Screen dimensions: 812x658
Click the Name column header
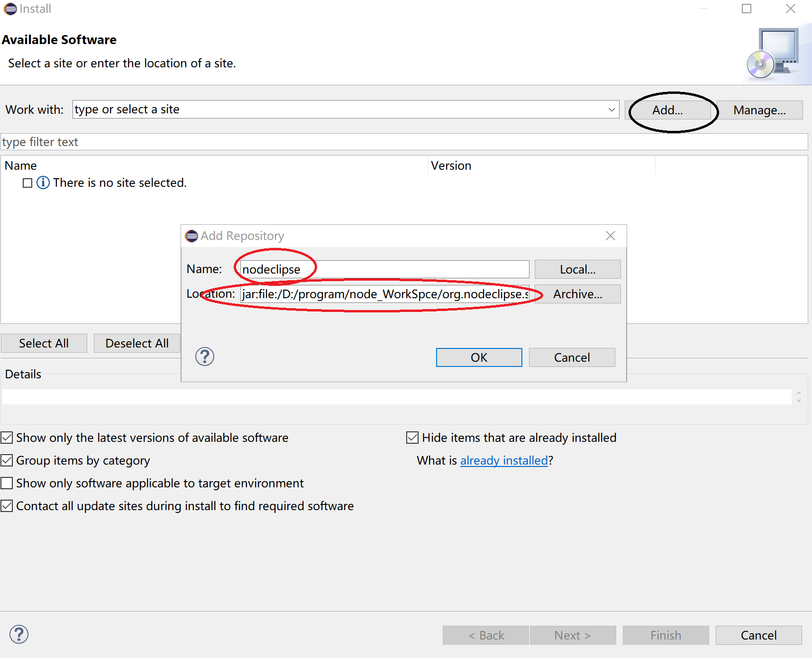[x=214, y=165]
